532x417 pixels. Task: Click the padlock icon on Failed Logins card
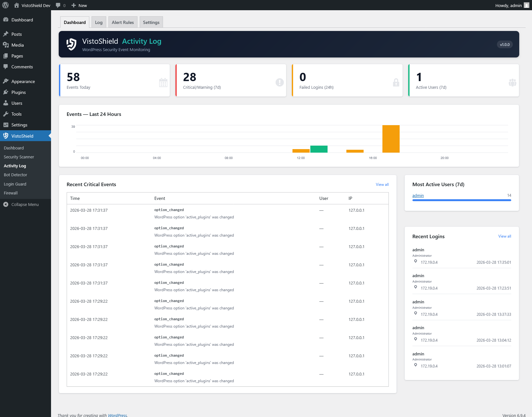click(x=396, y=83)
